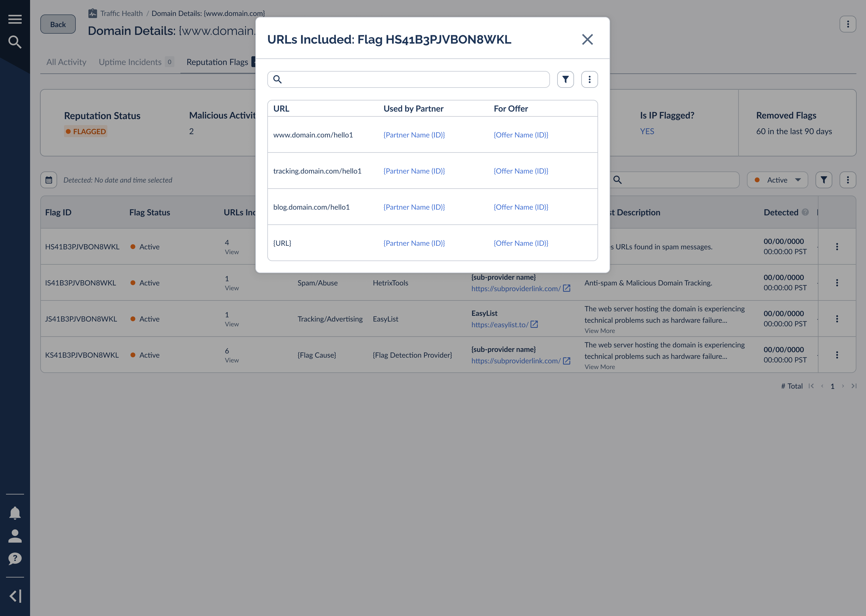Close the URLs Included dialog
Screen dimensions: 866x616
(587, 39)
